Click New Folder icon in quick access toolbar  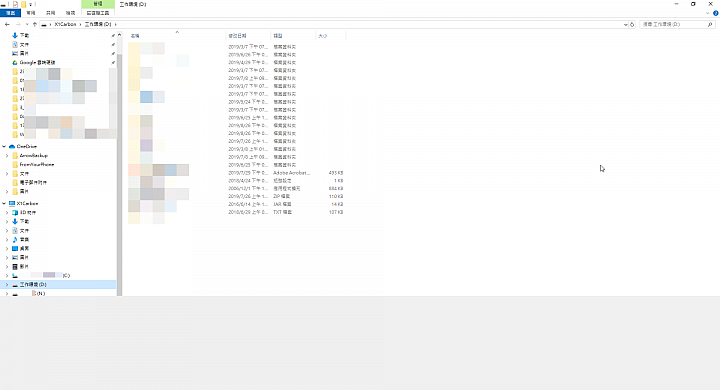click(x=23, y=4)
